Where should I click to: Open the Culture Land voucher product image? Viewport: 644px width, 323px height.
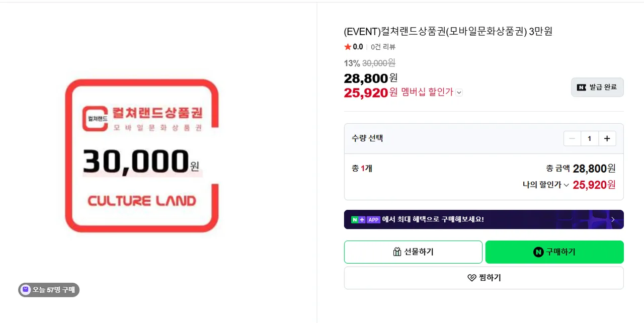[x=142, y=155]
